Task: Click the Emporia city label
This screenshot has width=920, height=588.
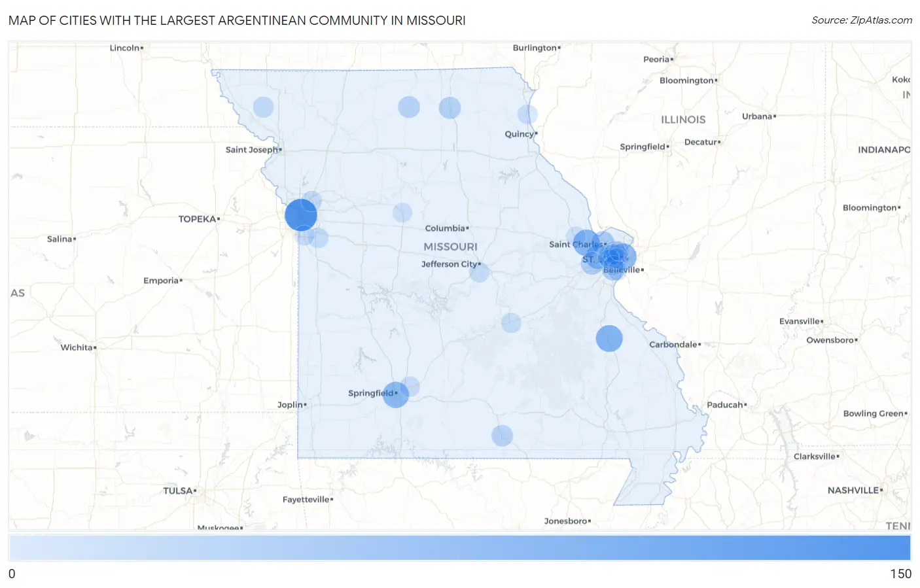Action: point(161,281)
